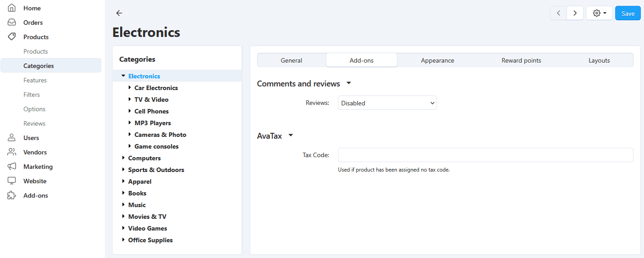Expand the Music category arrow
644x258 pixels.
pyautogui.click(x=123, y=205)
